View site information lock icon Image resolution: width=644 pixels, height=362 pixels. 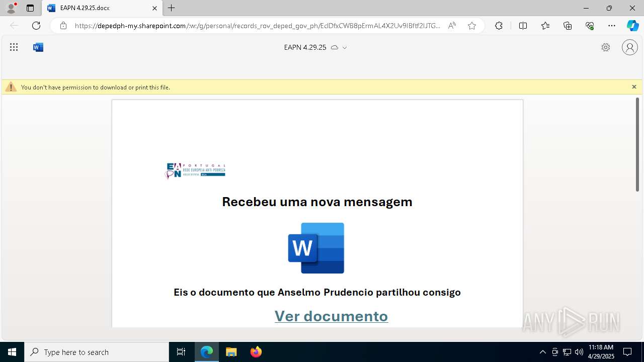(63, 26)
